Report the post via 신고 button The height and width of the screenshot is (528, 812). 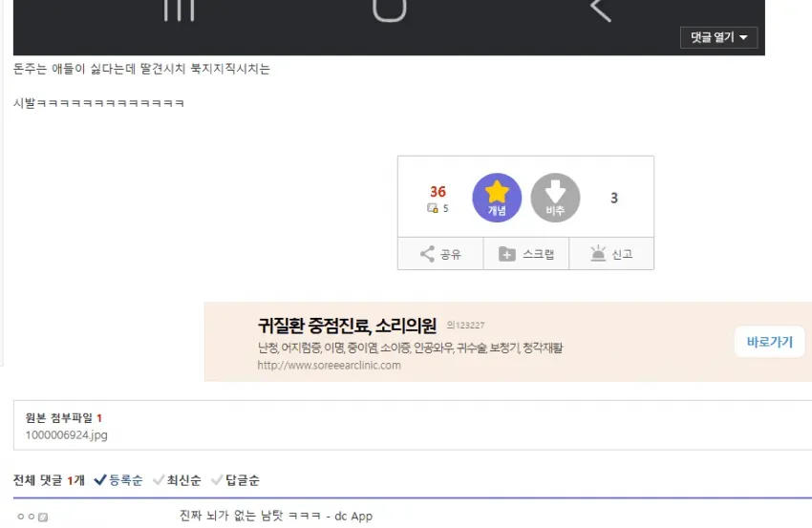point(611,254)
